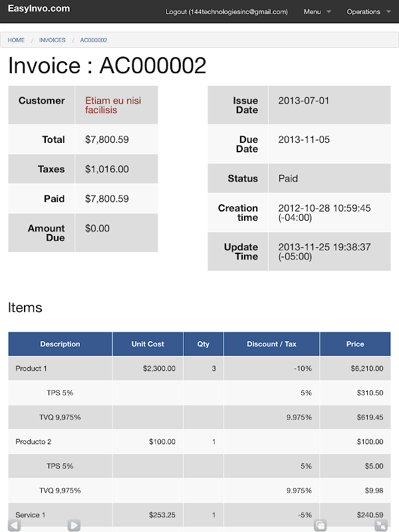This screenshot has width=399, height=532.
Task: Open customer Etiam eu nisi facilisis
Action: tap(113, 105)
